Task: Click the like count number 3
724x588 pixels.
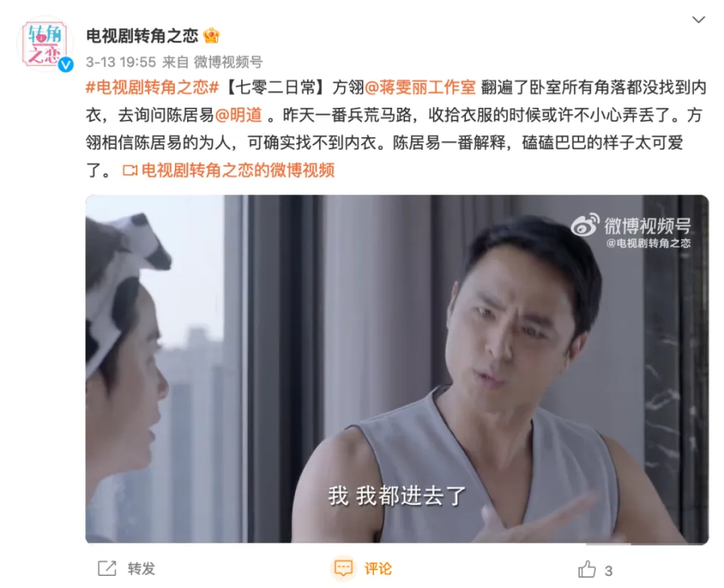Action: [x=609, y=571]
